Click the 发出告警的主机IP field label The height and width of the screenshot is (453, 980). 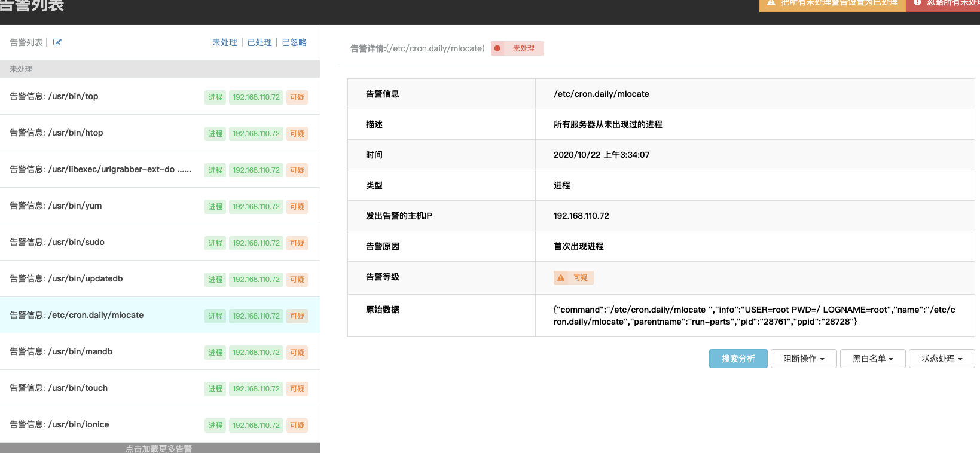[x=399, y=216]
